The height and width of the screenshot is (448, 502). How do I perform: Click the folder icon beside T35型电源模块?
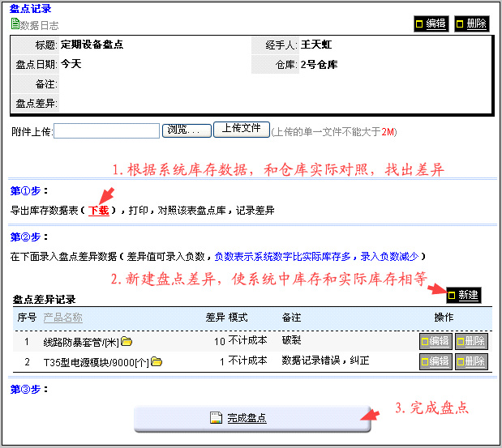(x=157, y=361)
